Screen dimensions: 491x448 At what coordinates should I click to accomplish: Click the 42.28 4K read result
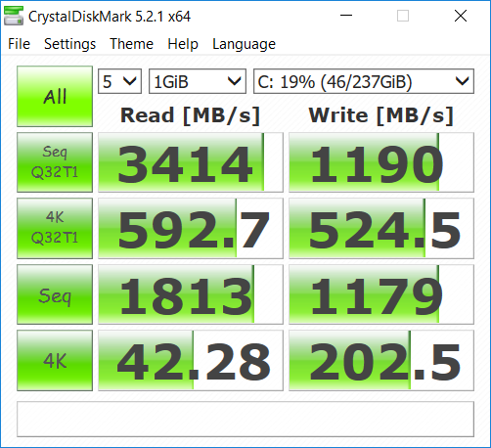pos(191,360)
